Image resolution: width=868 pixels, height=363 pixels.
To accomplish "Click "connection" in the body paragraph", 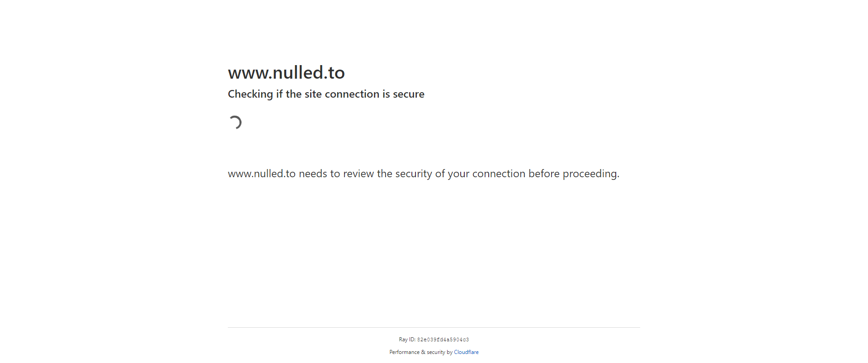I will tap(499, 174).
